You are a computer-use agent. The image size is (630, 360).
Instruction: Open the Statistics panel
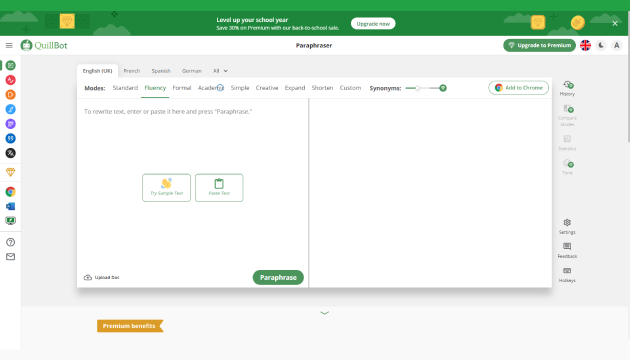pos(567,143)
